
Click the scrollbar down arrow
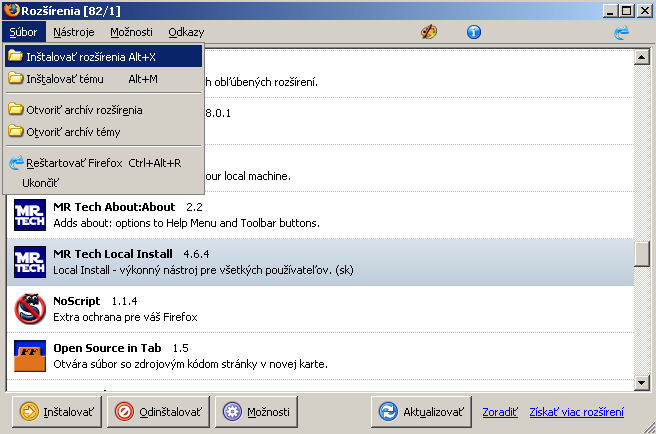pyautogui.click(x=642, y=383)
